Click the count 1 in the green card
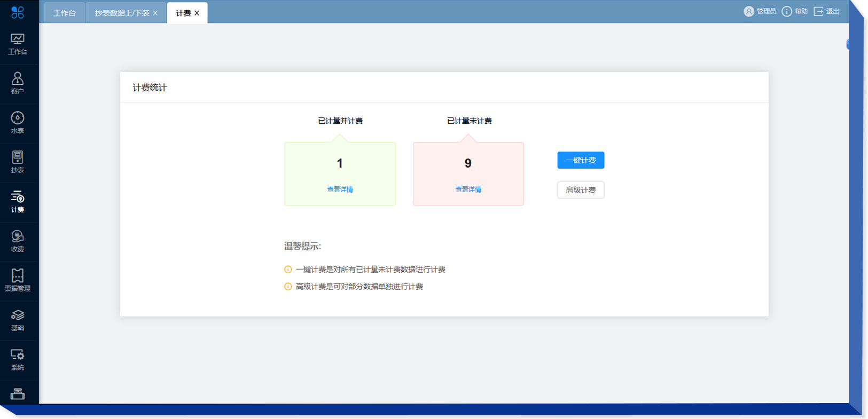Image resolution: width=868 pixels, height=419 pixels. (340, 163)
